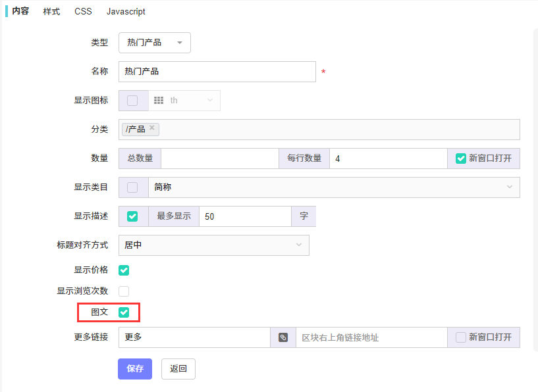Click the 字 unit label
This screenshot has width=538, height=392.
[304, 216]
